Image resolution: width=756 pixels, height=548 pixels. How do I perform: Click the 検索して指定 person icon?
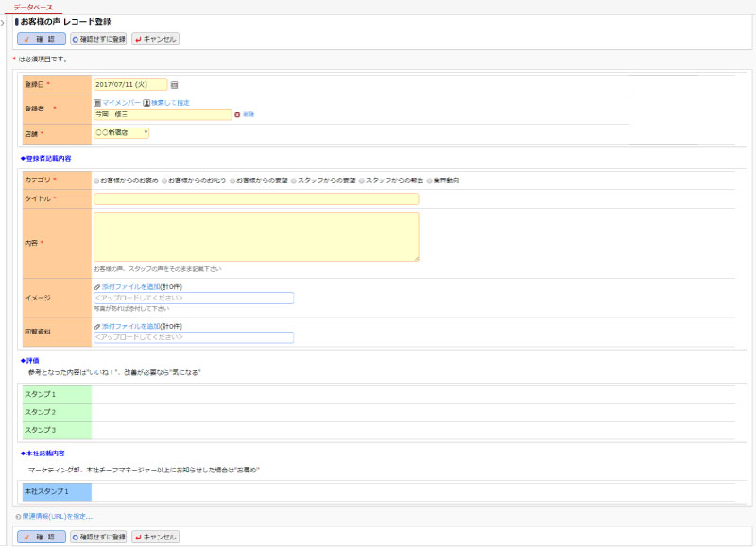[146, 102]
